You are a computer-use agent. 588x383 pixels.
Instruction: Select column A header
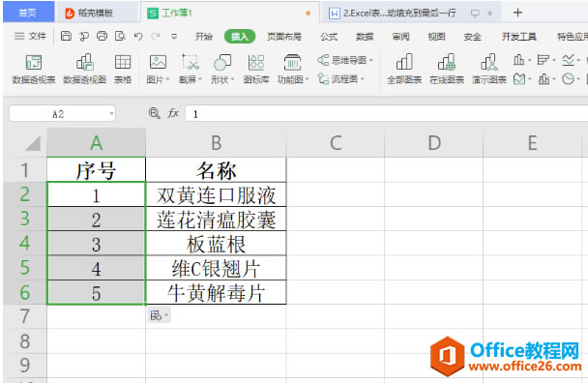pyautogui.click(x=97, y=142)
